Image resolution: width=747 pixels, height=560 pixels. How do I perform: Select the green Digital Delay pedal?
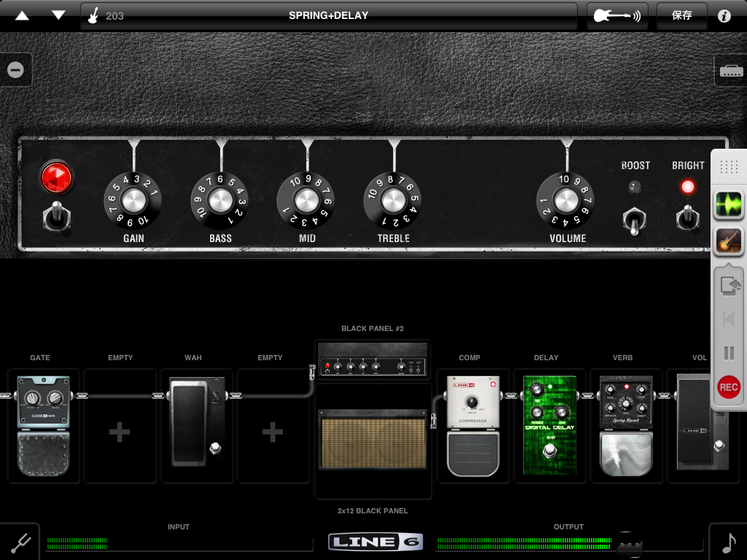coord(549,425)
